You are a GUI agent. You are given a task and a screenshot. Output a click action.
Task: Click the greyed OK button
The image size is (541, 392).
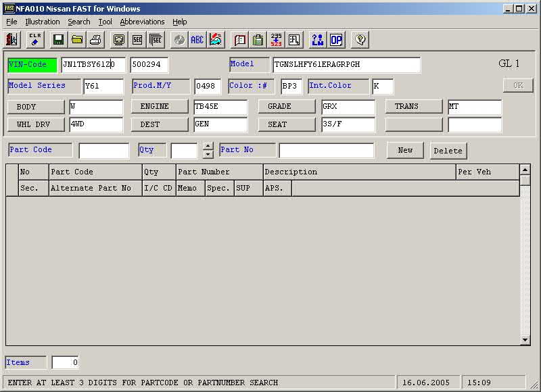pos(518,85)
